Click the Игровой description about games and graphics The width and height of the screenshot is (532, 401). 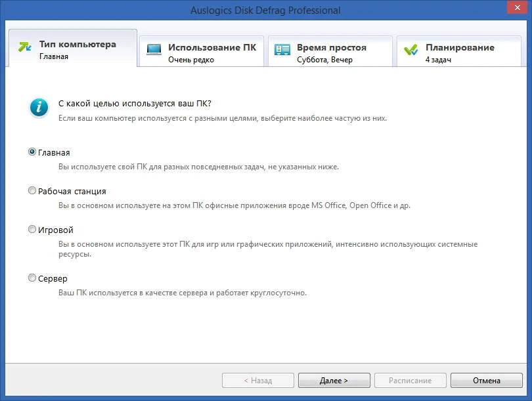pyautogui.click(x=268, y=249)
